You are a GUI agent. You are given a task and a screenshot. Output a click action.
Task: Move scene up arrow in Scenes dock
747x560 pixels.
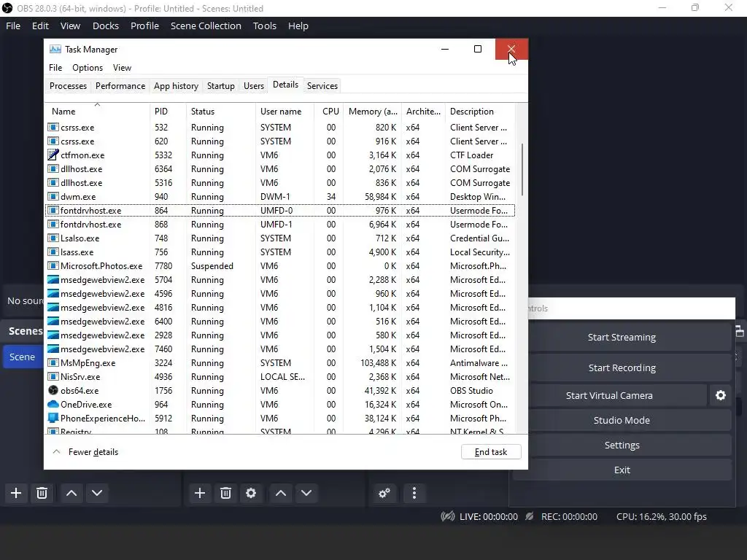pos(71,493)
